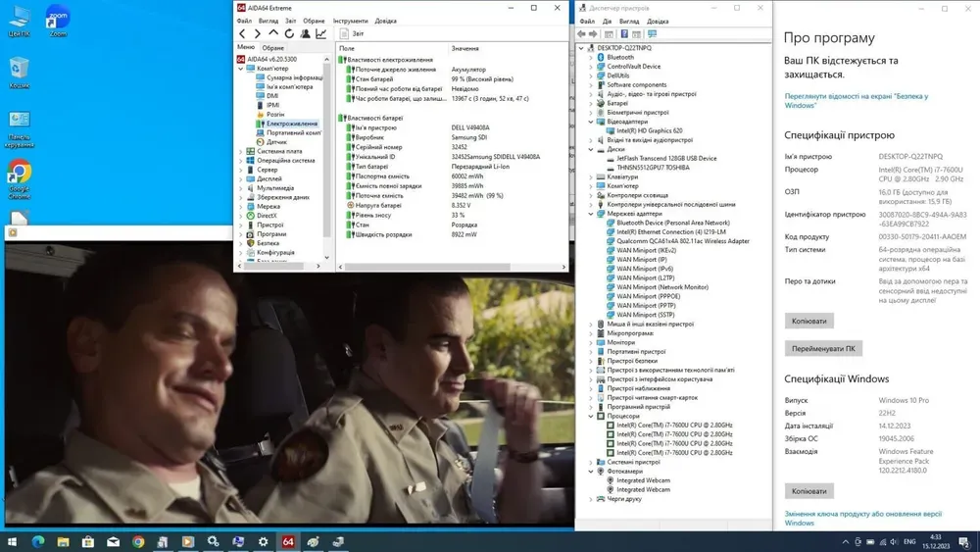Open the Zoom desktop shortcut
980x552 pixels.
click(58, 22)
